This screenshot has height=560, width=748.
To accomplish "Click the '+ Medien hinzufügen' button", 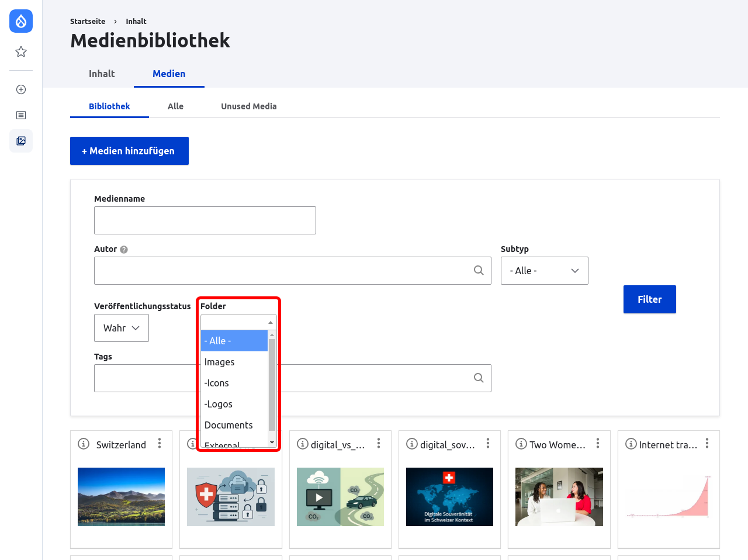I will pyautogui.click(x=129, y=151).
